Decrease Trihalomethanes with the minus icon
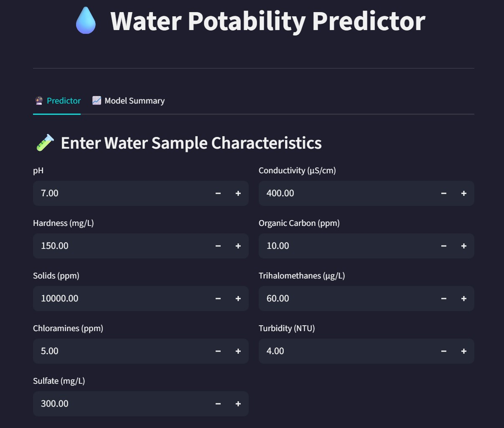This screenshot has width=504, height=428. click(x=444, y=299)
